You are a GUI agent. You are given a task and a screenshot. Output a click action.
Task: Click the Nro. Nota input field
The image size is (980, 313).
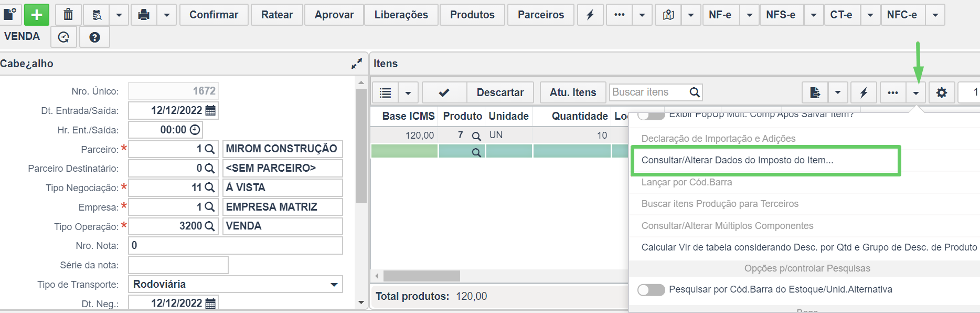click(236, 245)
